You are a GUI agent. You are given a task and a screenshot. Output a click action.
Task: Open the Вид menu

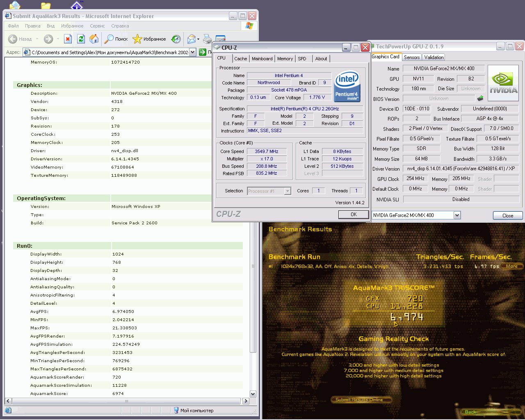coord(50,26)
